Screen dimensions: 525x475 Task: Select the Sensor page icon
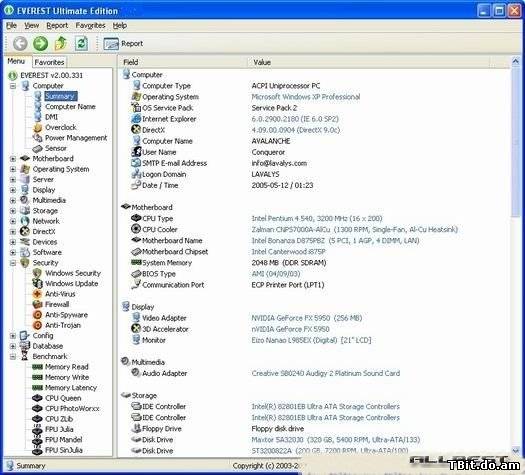[38, 148]
